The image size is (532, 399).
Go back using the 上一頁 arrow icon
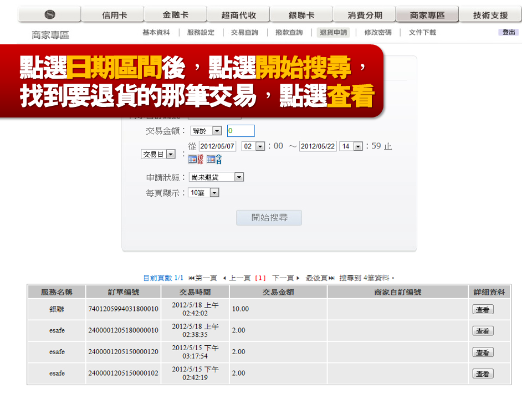225,273
